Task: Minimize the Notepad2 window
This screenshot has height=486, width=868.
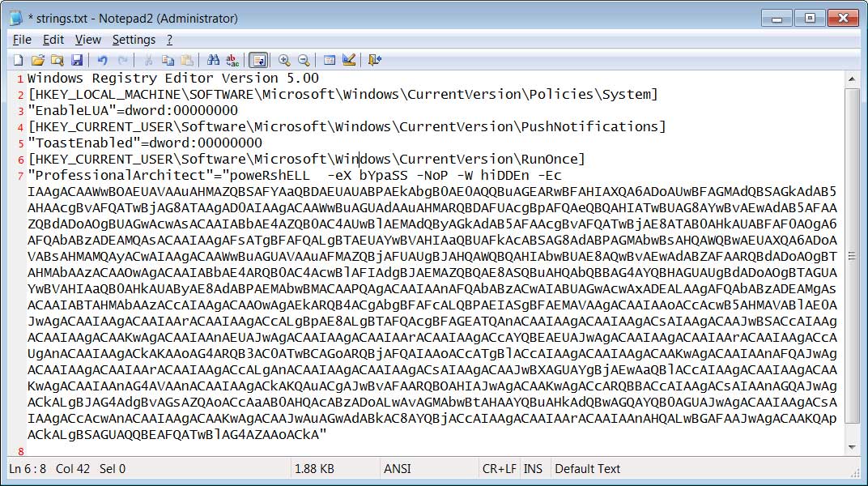Action: tap(777, 19)
